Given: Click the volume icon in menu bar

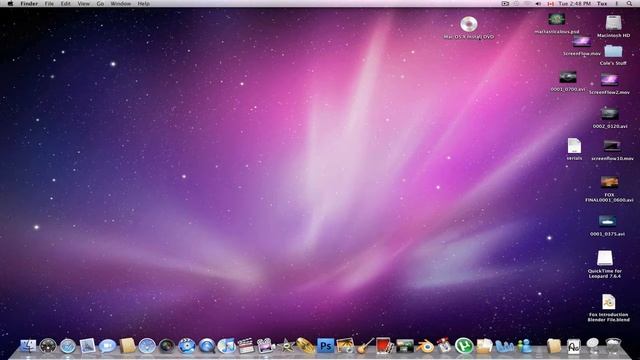Looking at the screenshot, I should tap(538, 3).
